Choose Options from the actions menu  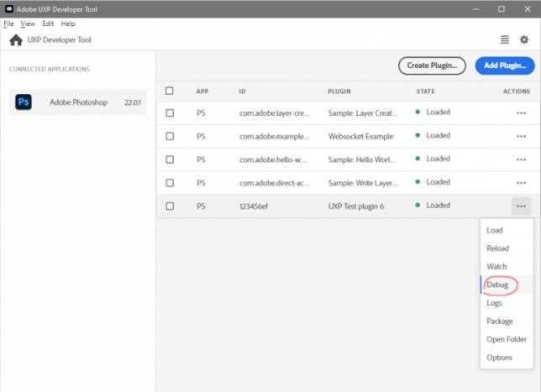pos(507,358)
